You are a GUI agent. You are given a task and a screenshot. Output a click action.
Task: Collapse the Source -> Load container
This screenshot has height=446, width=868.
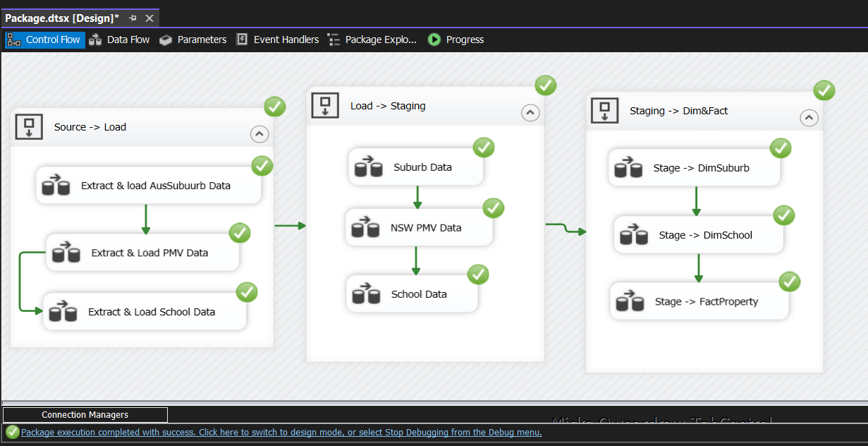coord(259,134)
